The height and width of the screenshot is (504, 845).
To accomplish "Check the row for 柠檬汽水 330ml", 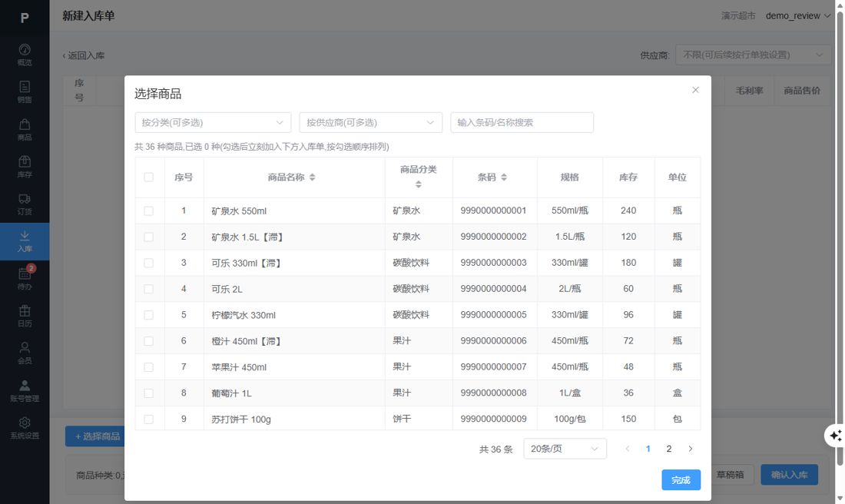I will click(149, 315).
